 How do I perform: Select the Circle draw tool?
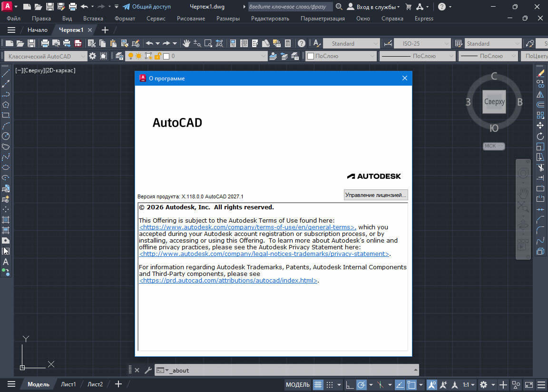pyautogui.click(x=6, y=136)
